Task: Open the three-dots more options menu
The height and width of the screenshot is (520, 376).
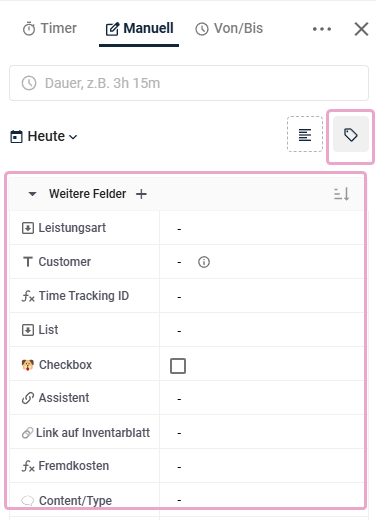Action: (322, 29)
